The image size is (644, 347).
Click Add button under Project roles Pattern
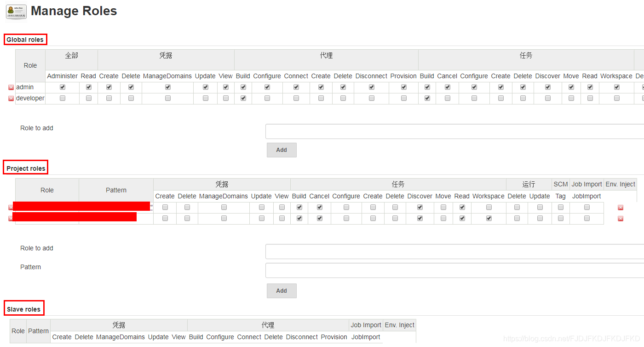[282, 291]
